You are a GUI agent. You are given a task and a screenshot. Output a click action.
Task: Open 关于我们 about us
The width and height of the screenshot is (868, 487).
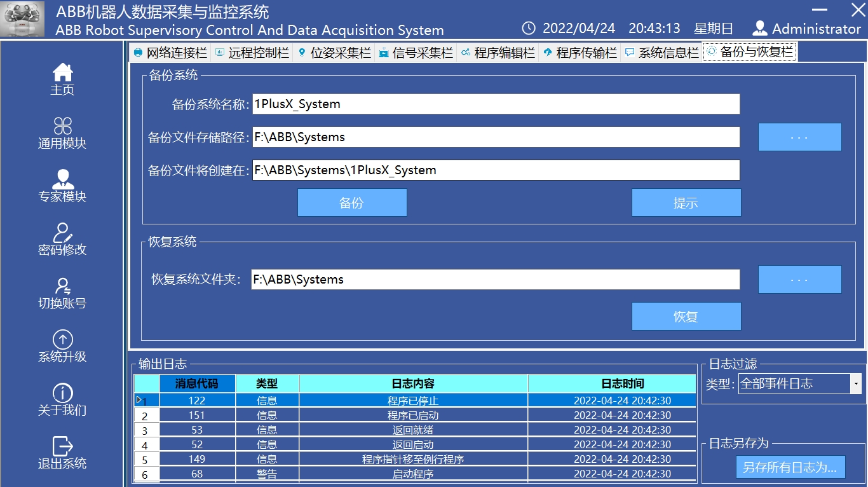62,400
